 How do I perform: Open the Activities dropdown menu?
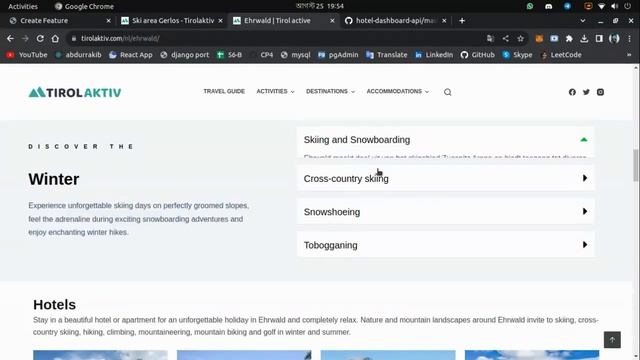click(275, 91)
